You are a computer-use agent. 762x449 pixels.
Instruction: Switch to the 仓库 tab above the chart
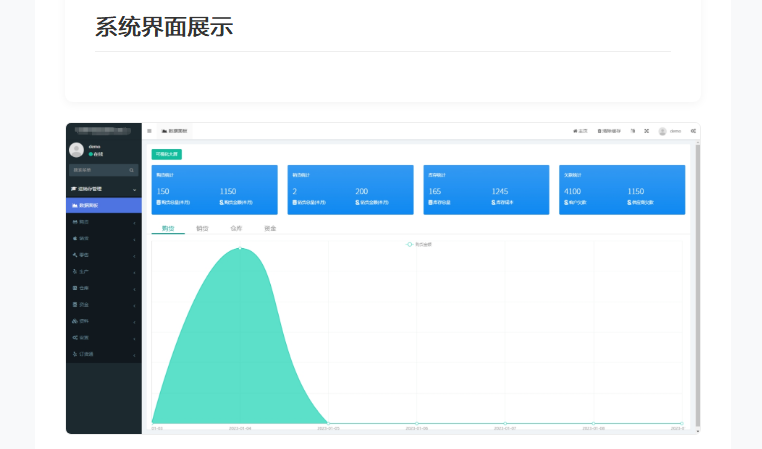tap(236, 228)
